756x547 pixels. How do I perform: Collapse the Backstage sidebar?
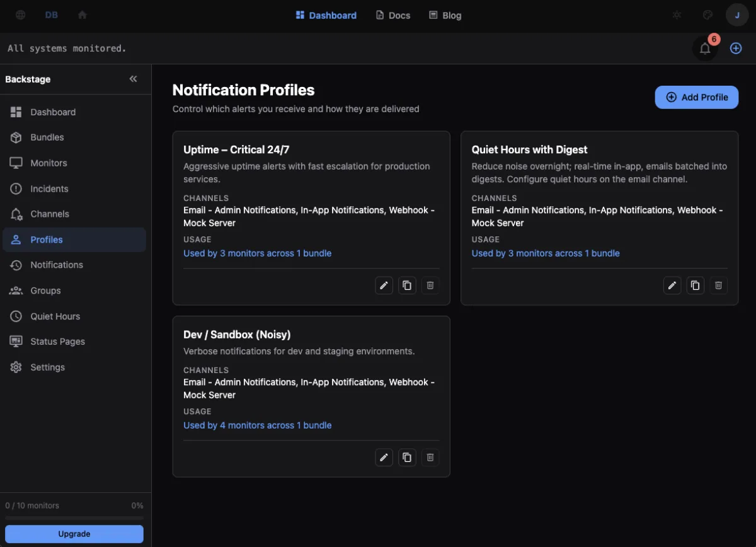133,79
